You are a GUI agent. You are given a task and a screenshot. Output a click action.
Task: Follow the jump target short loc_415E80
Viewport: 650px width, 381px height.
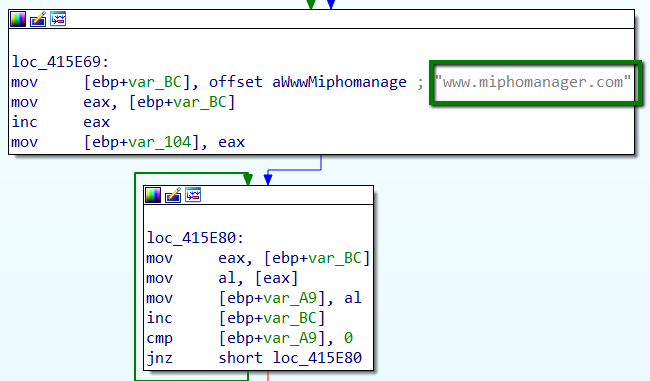click(290, 358)
